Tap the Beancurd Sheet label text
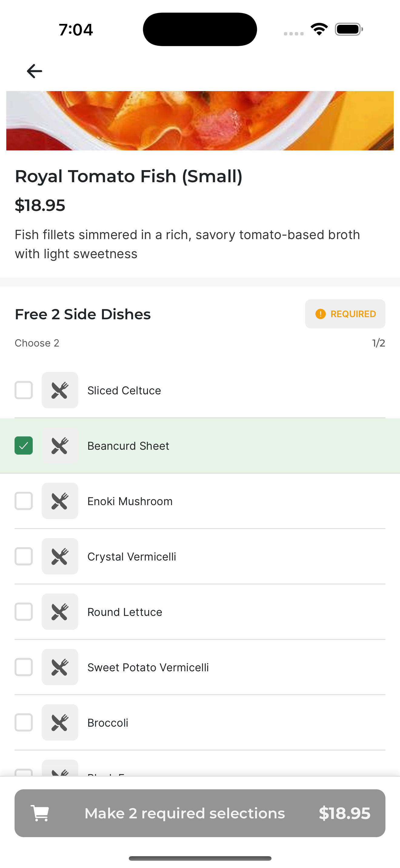This screenshot has width=400, height=868. pyautogui.click(x=128, y=446)
